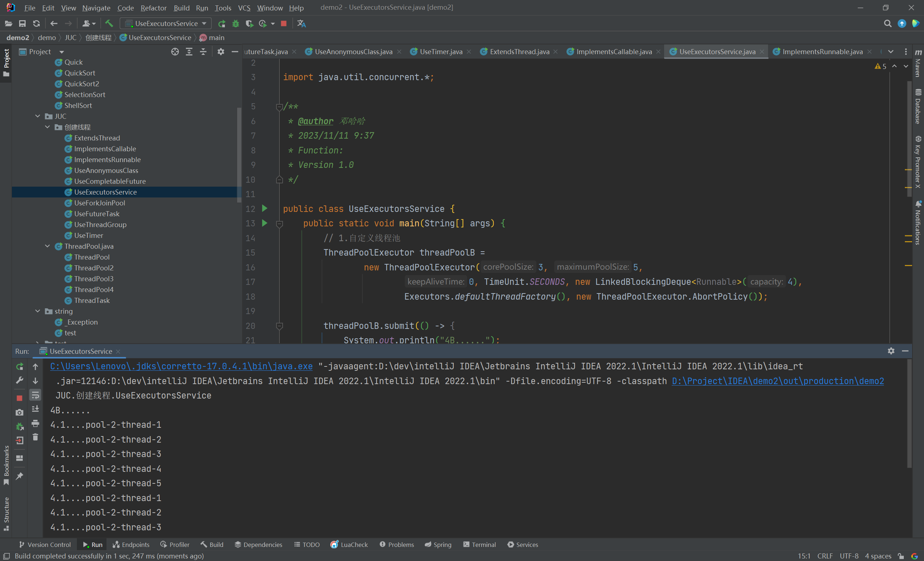The width and height of the screenshot is (924, 561).
Task: Rerun UseExecutorsService from main toolbar
Action: coord(222,23)
